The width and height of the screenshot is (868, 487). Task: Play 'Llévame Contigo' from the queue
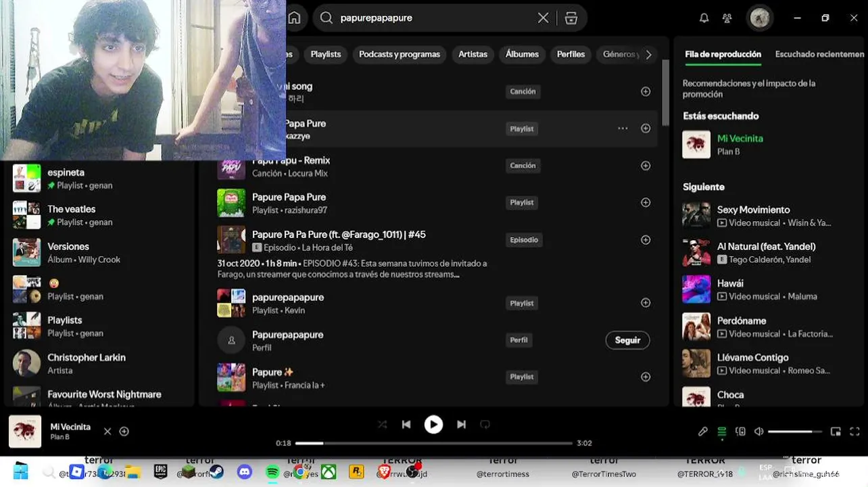(x=769, y=363)
